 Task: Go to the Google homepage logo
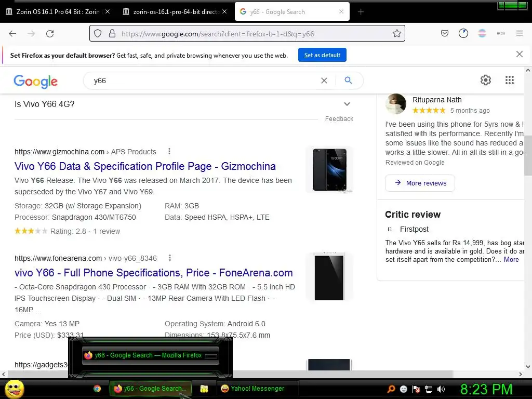[x=36, y=82]
